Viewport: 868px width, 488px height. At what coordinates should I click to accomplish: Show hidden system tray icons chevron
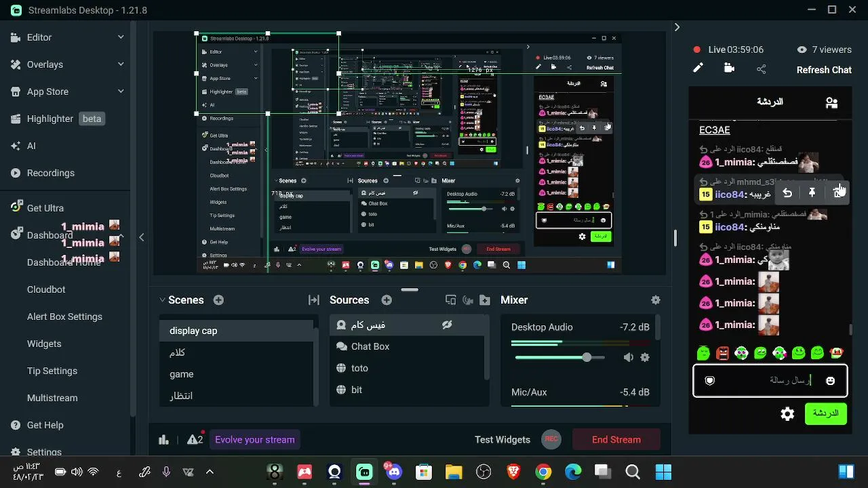[x=210, y=472]
